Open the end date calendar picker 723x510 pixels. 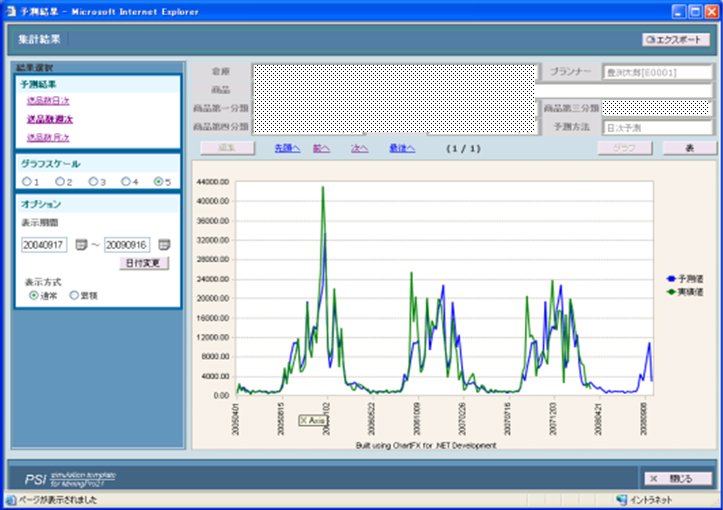pos(164,244)
